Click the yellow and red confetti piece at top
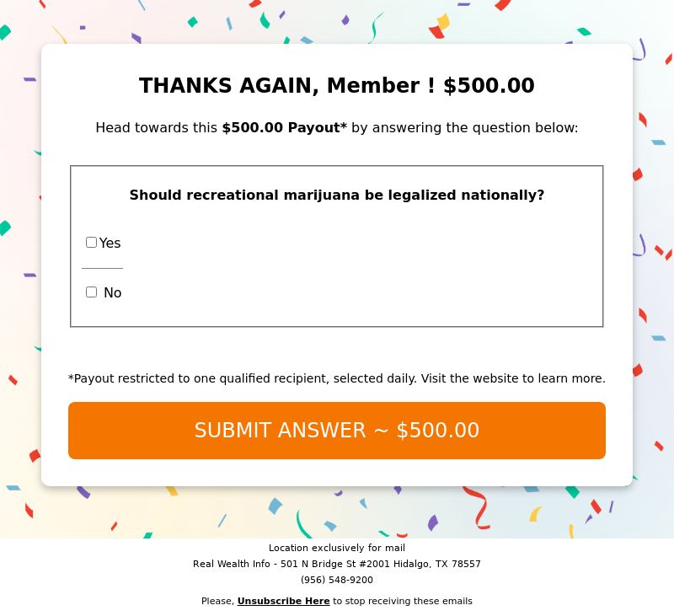Screen dimensions: 674x616 coord(439,26)
